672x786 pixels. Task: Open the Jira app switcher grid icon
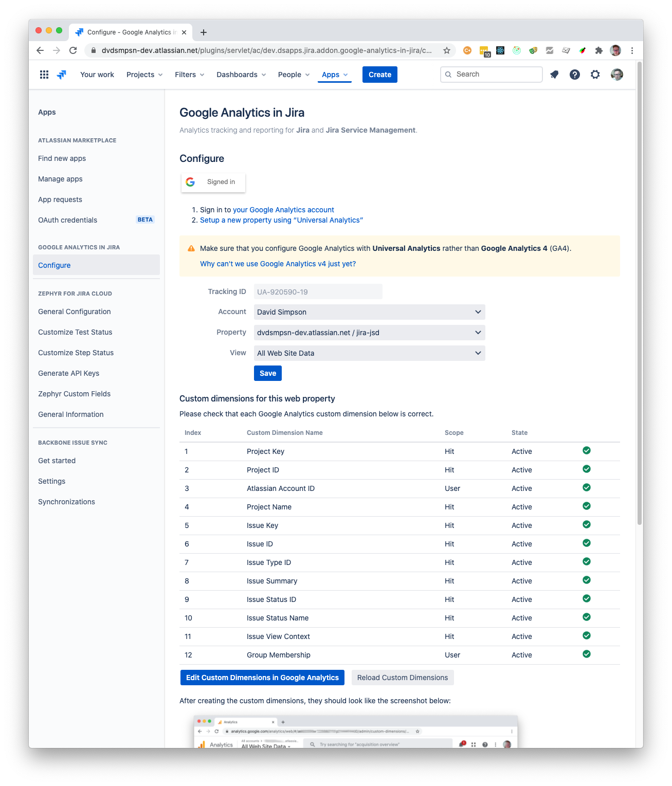tap(44, 75)
